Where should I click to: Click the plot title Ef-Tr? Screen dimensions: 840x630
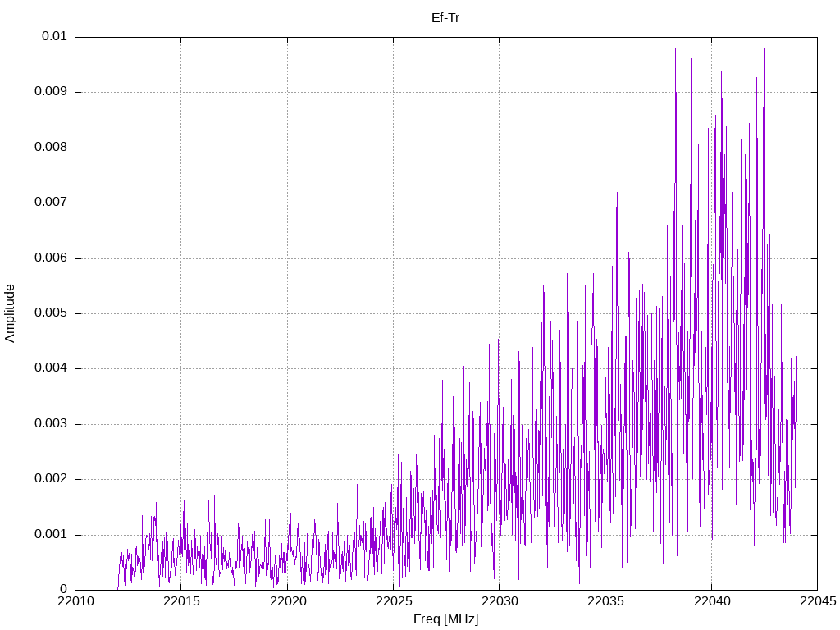(445, 18)
